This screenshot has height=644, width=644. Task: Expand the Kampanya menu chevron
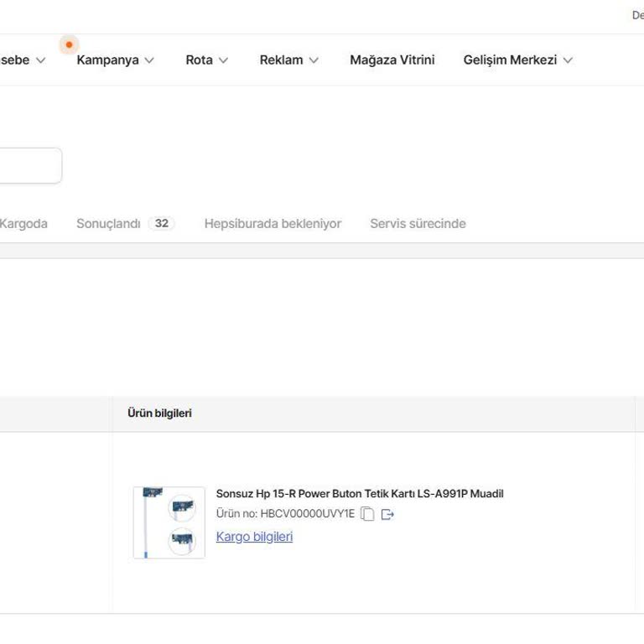coord(149,60)
